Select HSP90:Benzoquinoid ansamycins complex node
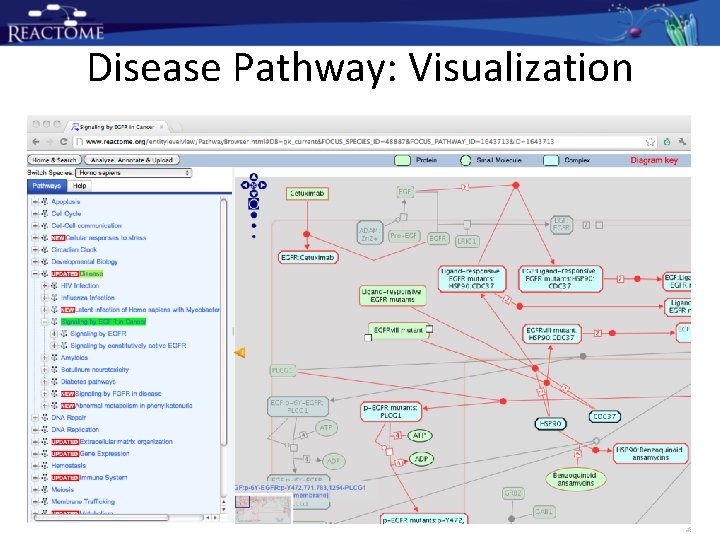Viewport: 720px width, 540px height. tap(650, 454)
